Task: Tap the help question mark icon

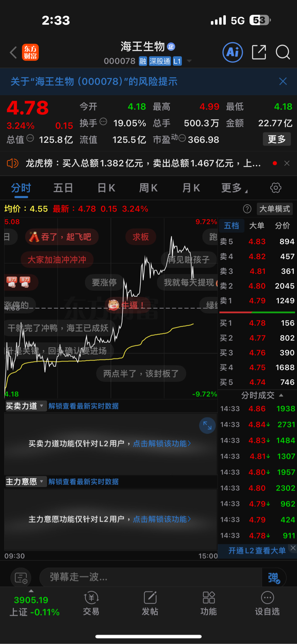Action: point(247,209)
